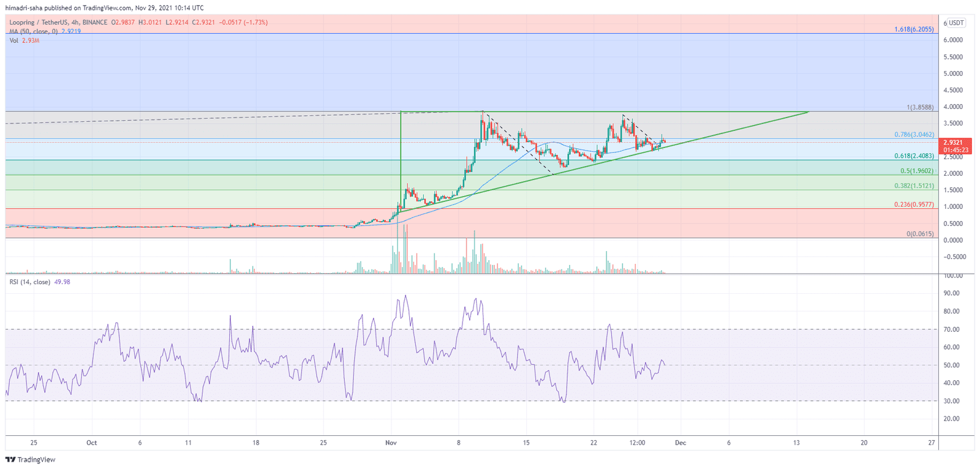Click the 4.5000 price axis value
980x469 pixels.
pyautogui.click(x=953, y=90)
